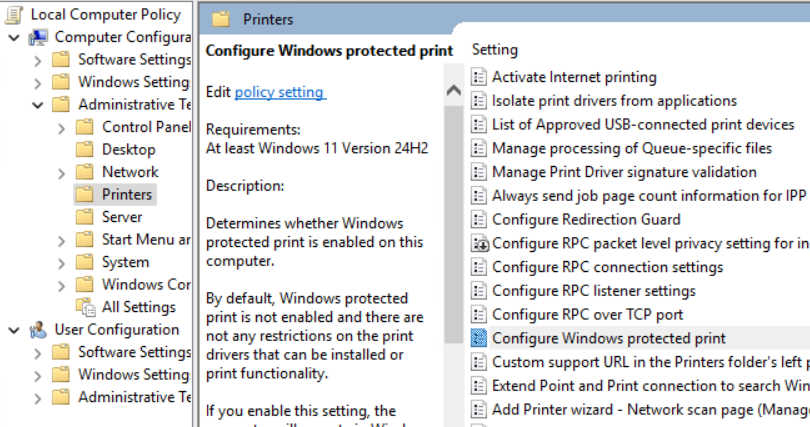The height and width of the screenshot is (427, 810).
Task: Click the policy icon for Always send job page count
Action: point(479,196)
